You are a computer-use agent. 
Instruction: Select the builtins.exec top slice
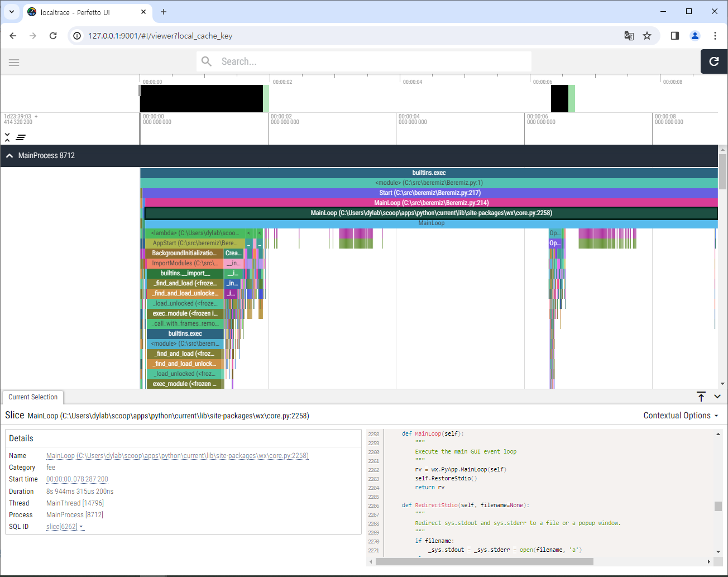tap(429, 173)
